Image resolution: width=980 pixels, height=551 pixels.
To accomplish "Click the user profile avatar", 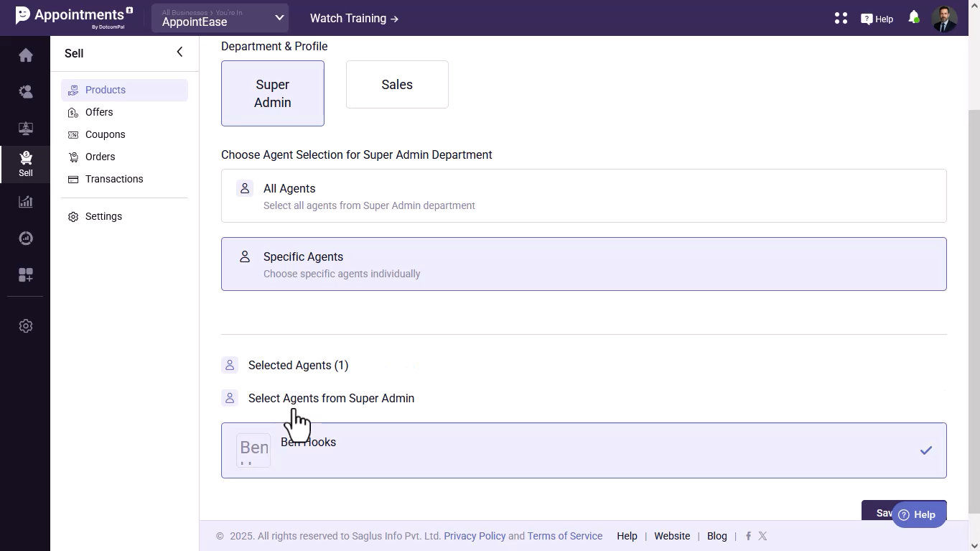I will 944,19.
